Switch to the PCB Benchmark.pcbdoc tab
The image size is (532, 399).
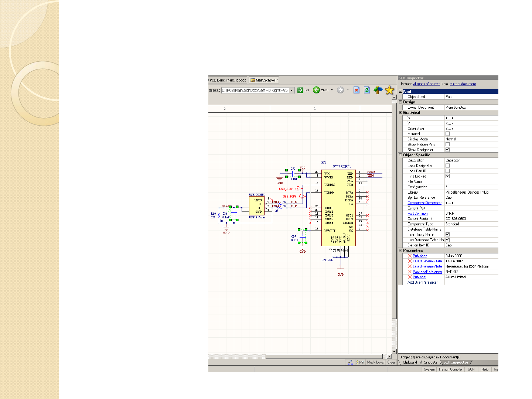tap(228, 80)
